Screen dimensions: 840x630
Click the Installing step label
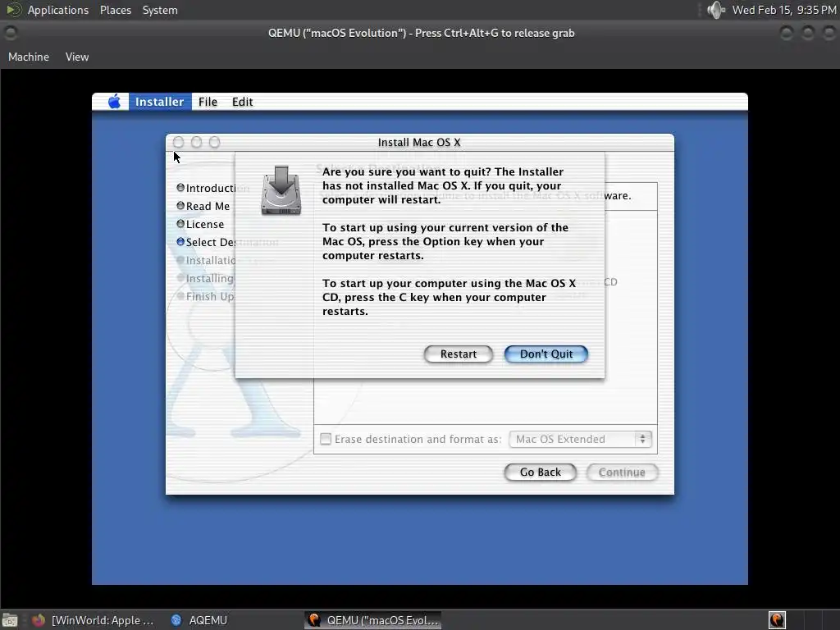(210, 278)
